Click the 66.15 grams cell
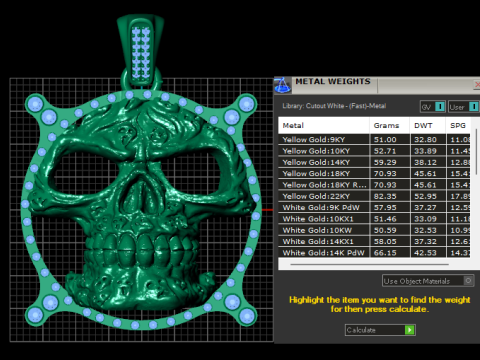This screenshot has height=360, width=480. [389, 252]
